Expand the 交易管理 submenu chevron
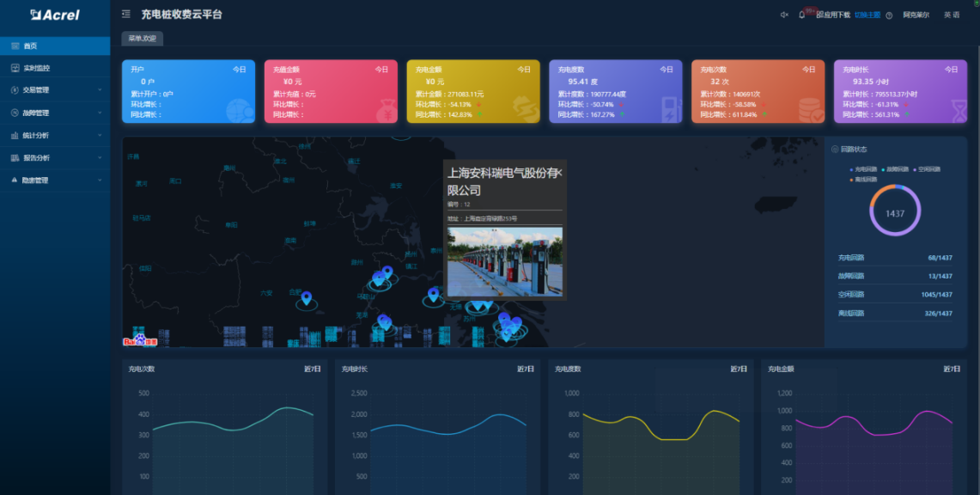Screen dimensions: 980x495 100,90
